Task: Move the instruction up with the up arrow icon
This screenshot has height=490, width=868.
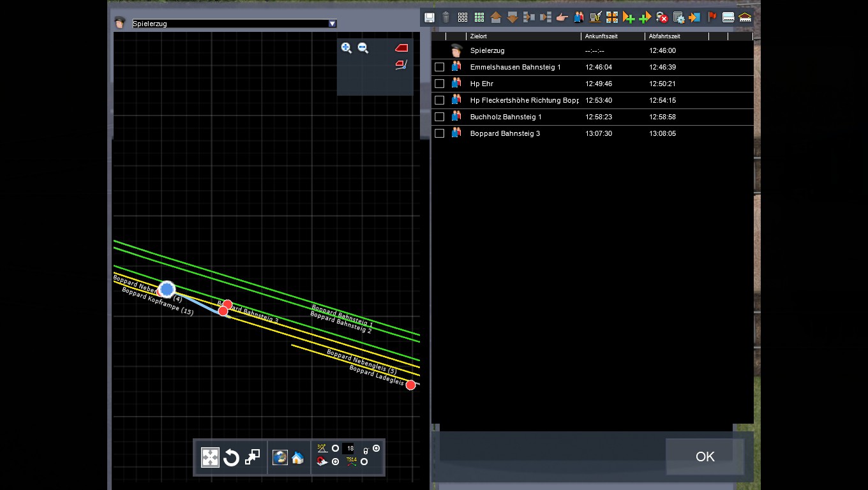Action: coord(496,17)
